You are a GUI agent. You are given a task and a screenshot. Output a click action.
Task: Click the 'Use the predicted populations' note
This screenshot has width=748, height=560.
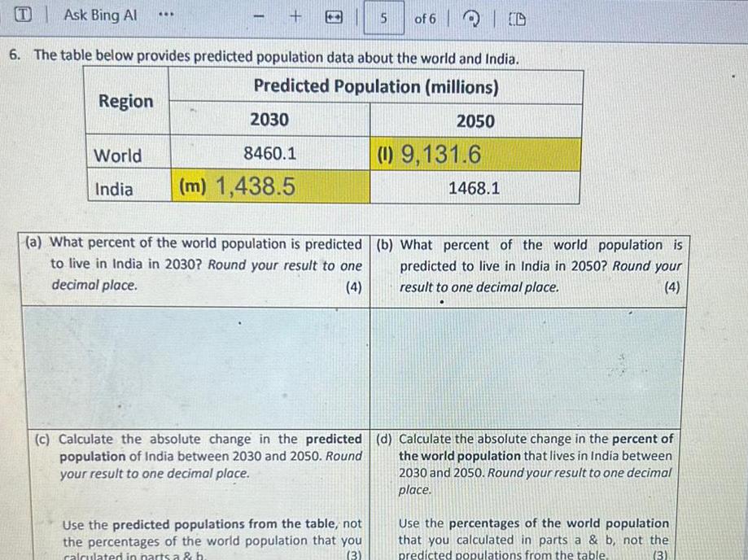coord(212,540)
